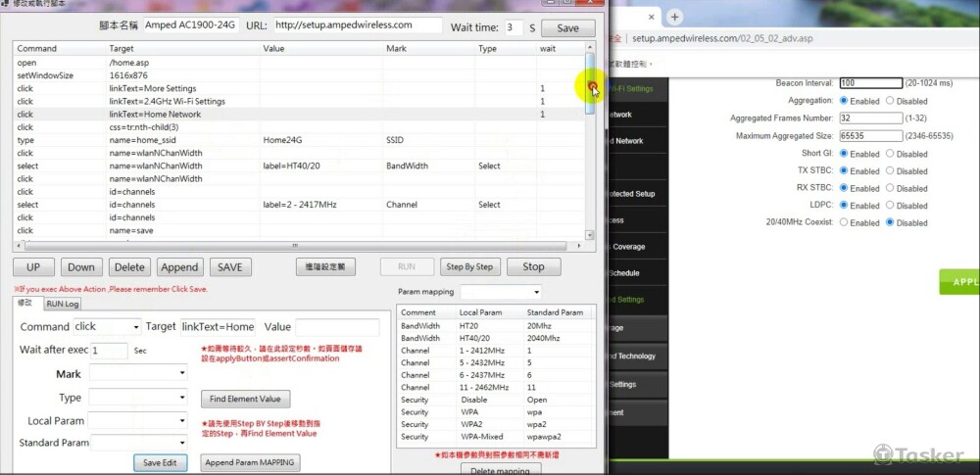Click the Wait time input field

(x=514, y=27)
